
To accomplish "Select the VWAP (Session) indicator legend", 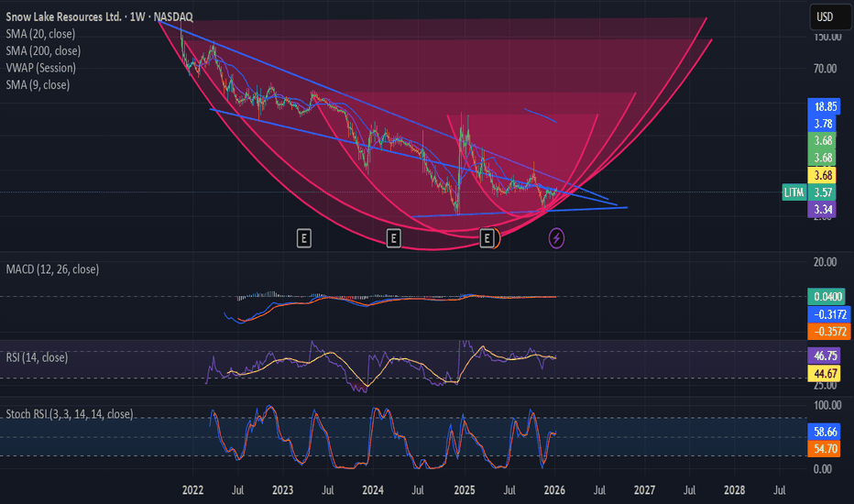I will (41, 68).
